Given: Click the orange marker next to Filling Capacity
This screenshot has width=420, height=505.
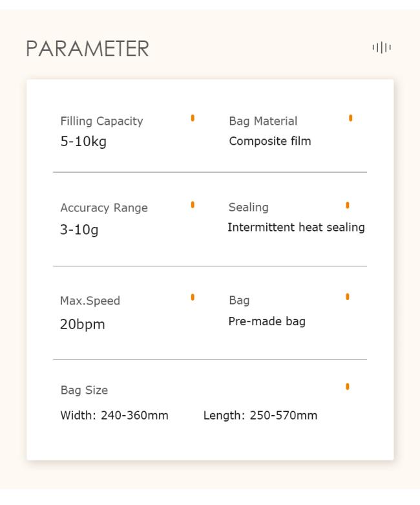Looking at the screenshot, I should coord(193,118).
